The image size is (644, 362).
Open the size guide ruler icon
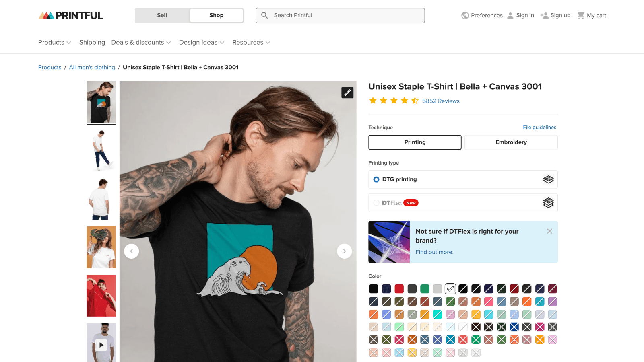pyautogui.click(x=347, y=93)
